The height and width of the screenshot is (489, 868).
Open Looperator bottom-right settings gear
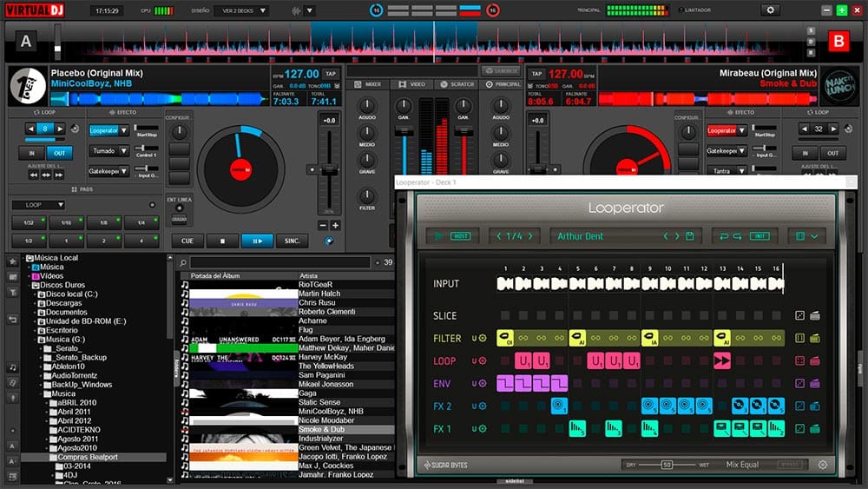[x=823, y=465]
